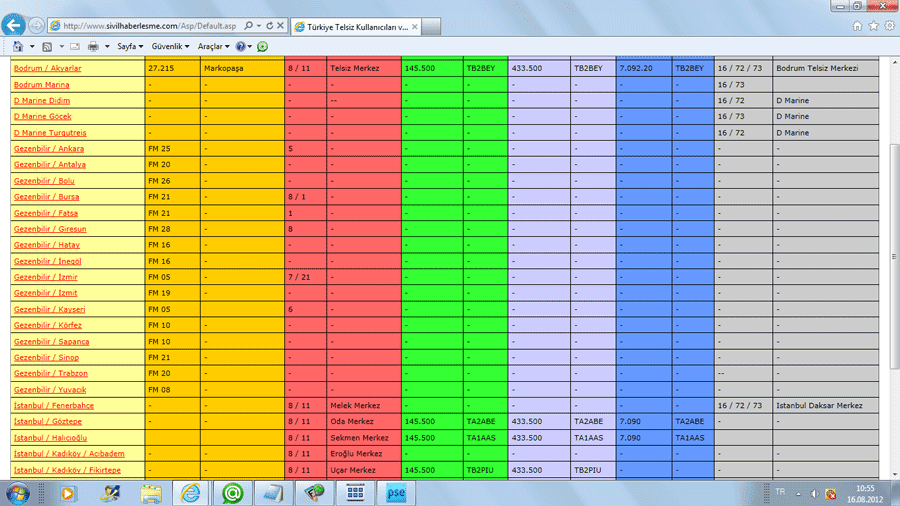Click the Read Mail envelope icon
This screenshot has width=900, height=506.
tap(73, 47)
